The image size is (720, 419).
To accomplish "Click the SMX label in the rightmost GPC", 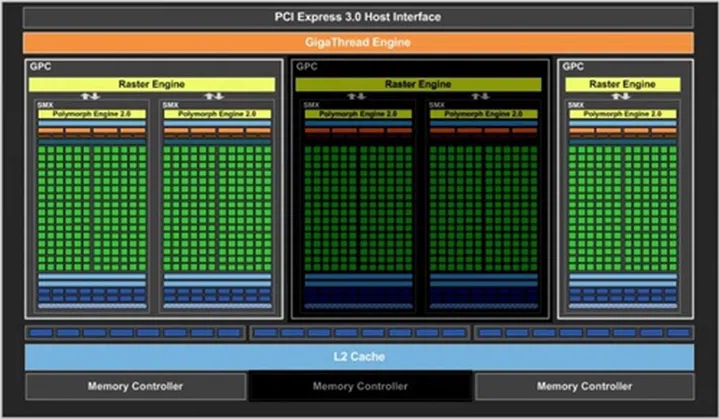I will click(x=575, y=104).
